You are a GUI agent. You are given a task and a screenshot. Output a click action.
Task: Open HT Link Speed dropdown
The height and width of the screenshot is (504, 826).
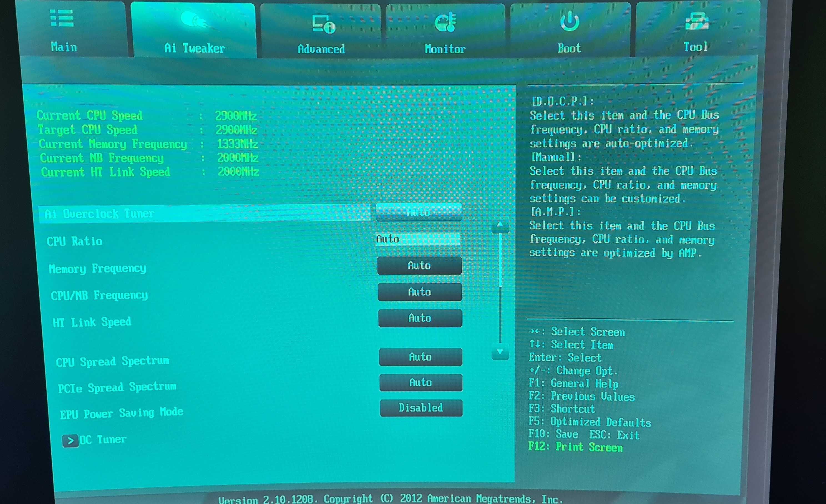coord(418,318)
